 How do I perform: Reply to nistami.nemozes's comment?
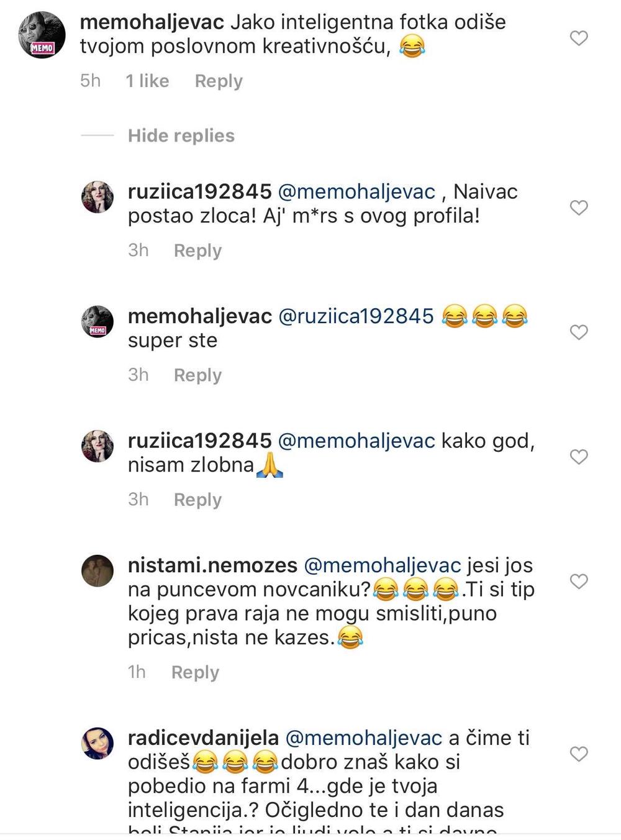[x=195, y=672]
